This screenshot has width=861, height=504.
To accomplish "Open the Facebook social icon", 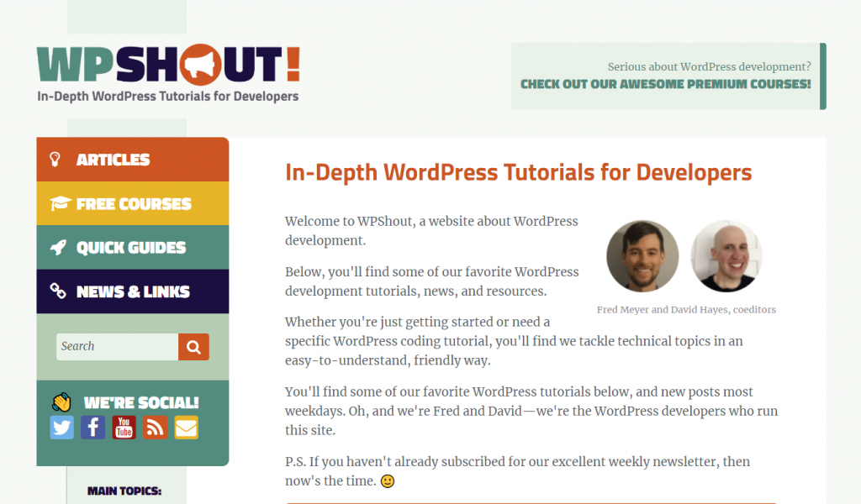I will [x=92, y=428].
